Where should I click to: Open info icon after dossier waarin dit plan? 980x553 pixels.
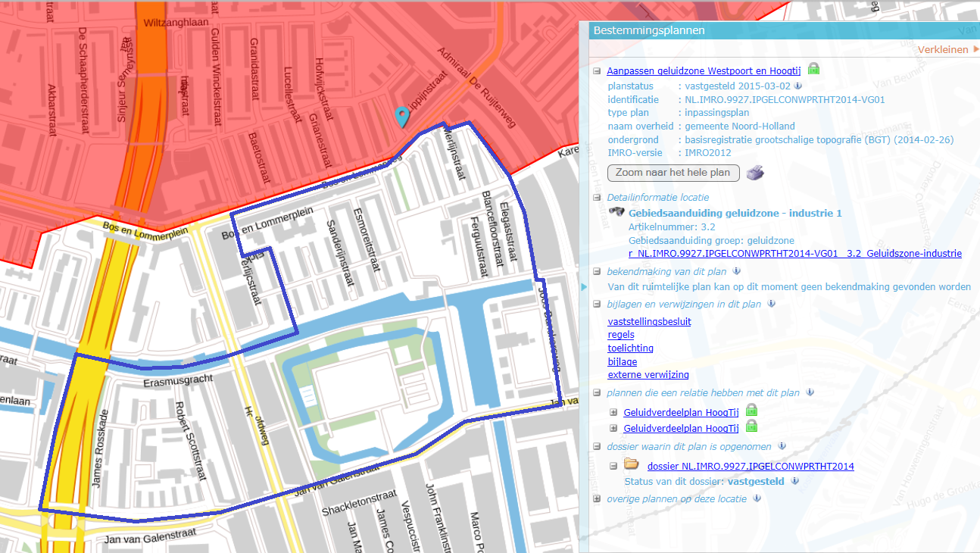tap(782, 446)
